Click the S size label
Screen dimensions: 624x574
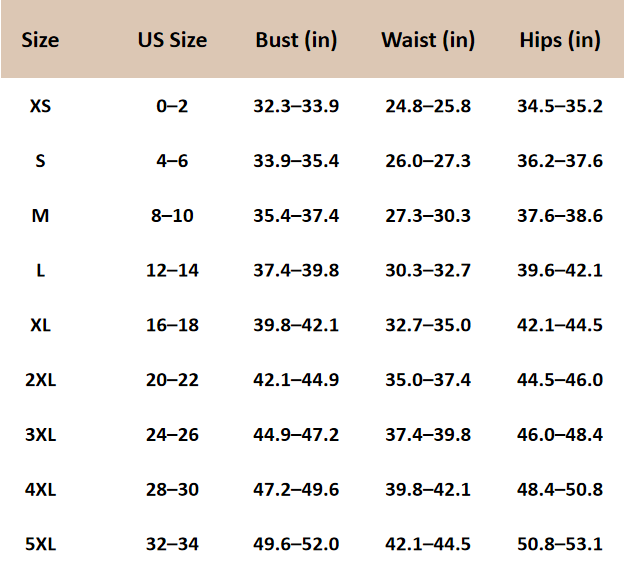click(40, 160)
